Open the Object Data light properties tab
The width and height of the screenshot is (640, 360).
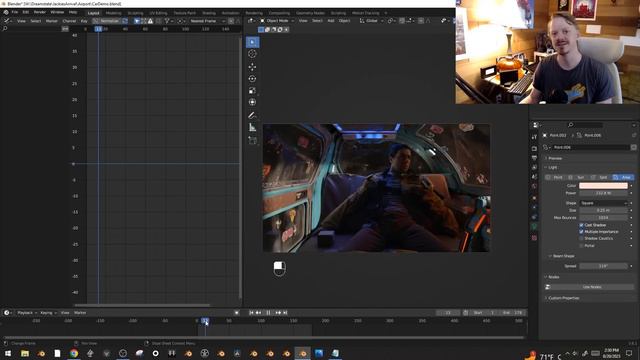534,226
